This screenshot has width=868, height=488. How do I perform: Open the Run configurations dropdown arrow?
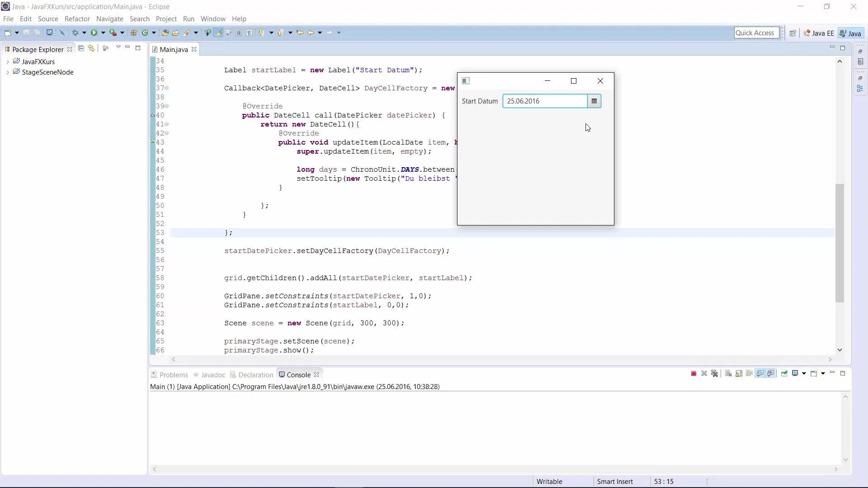103,33
